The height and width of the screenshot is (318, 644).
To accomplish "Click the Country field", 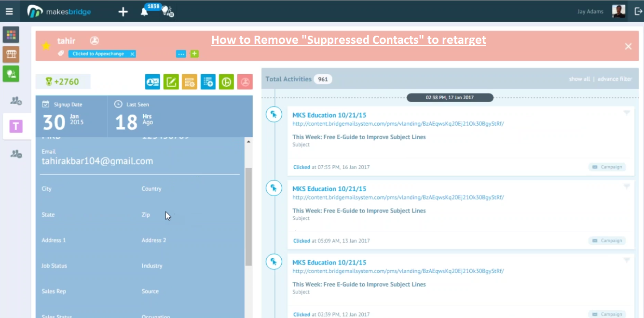I will (x=151, y=189).
